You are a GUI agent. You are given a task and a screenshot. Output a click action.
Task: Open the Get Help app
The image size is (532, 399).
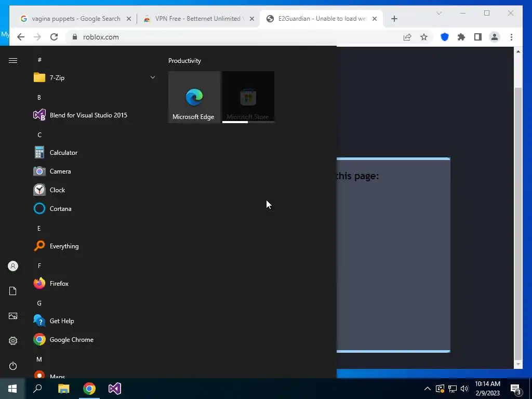95,321
